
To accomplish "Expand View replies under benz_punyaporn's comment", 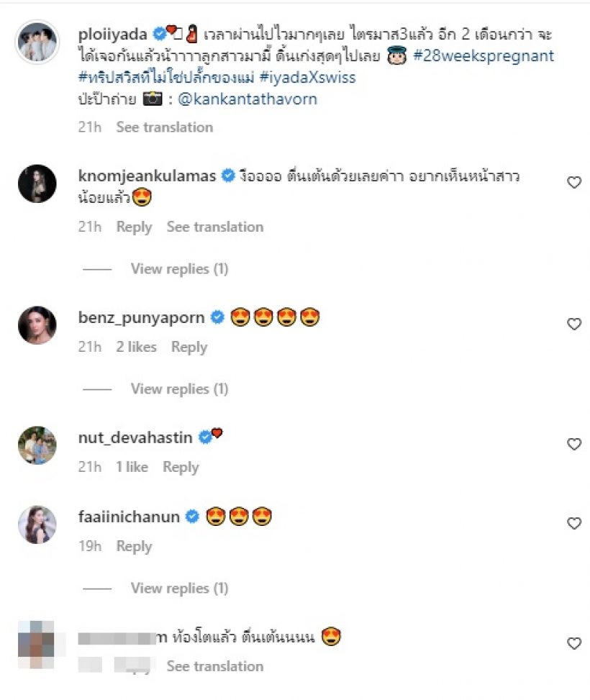I will tap(179, 389).
